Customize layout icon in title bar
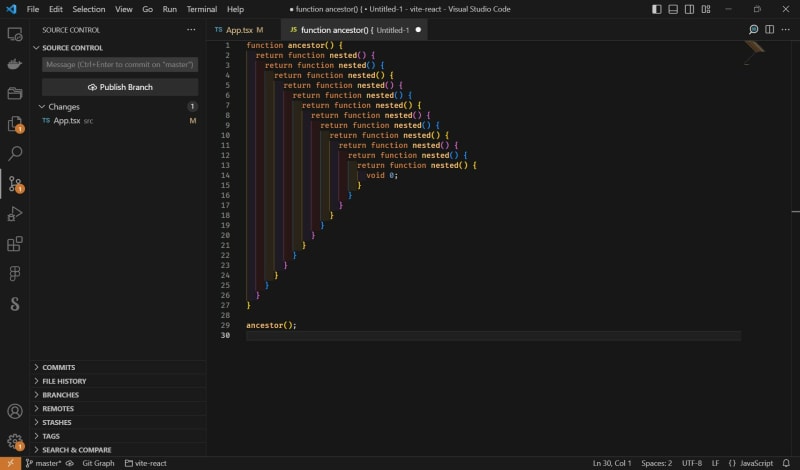The height and width of the screenshot is (470, 800). [706, 9]
